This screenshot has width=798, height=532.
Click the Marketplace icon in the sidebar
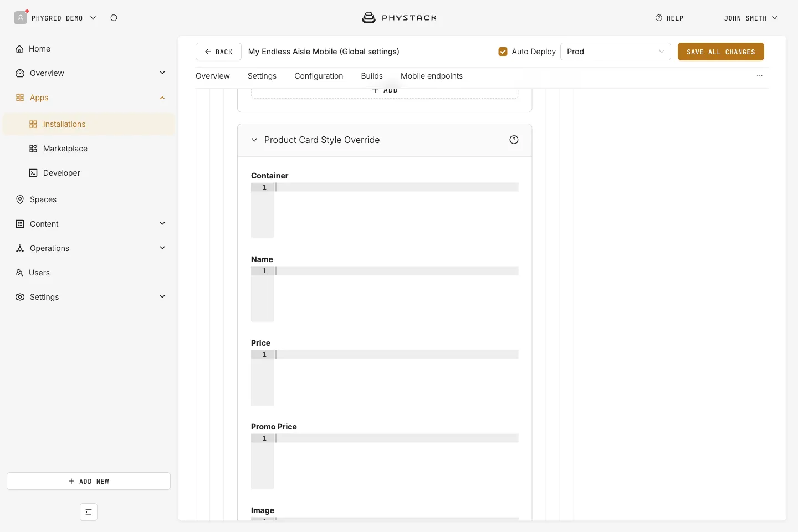(33, 149)
